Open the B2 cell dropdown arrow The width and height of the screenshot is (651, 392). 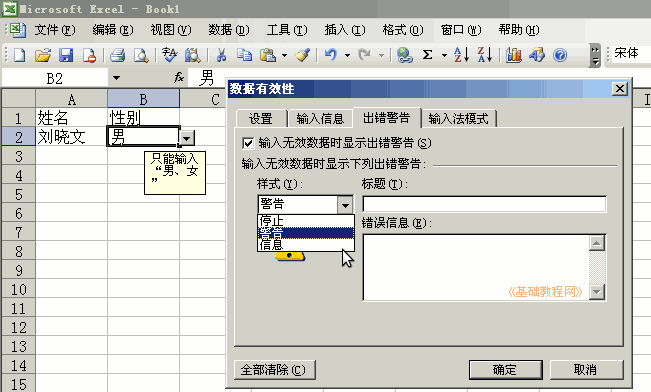click(187, 138)
